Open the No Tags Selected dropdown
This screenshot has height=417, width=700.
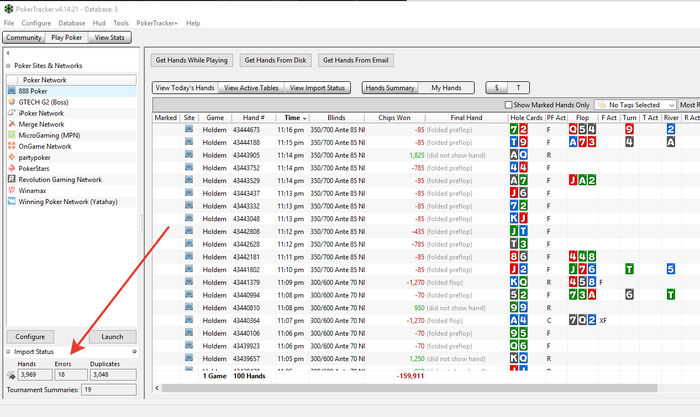point(635,105)
